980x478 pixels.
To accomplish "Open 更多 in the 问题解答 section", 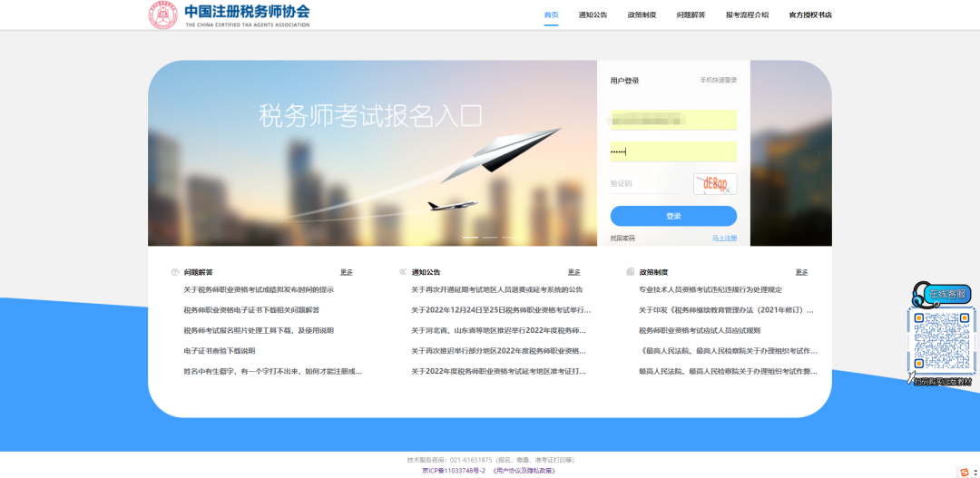I will tap(347, 272).
